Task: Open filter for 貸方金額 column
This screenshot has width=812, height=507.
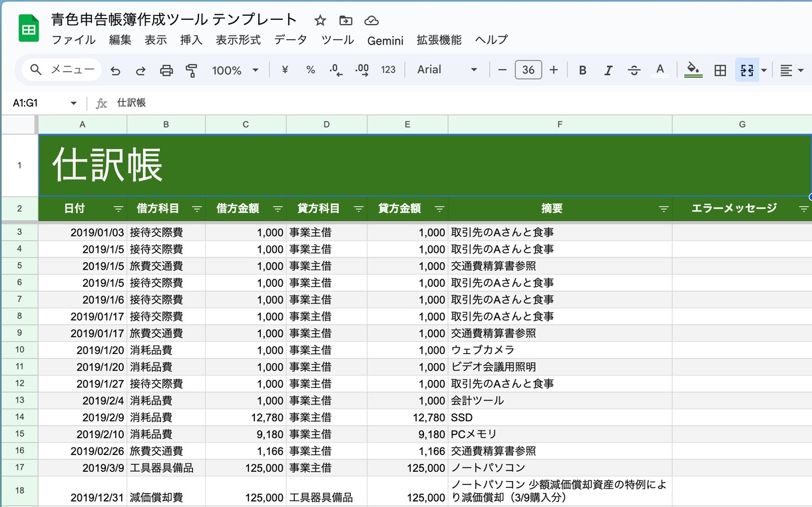Action: pos(439,209)
